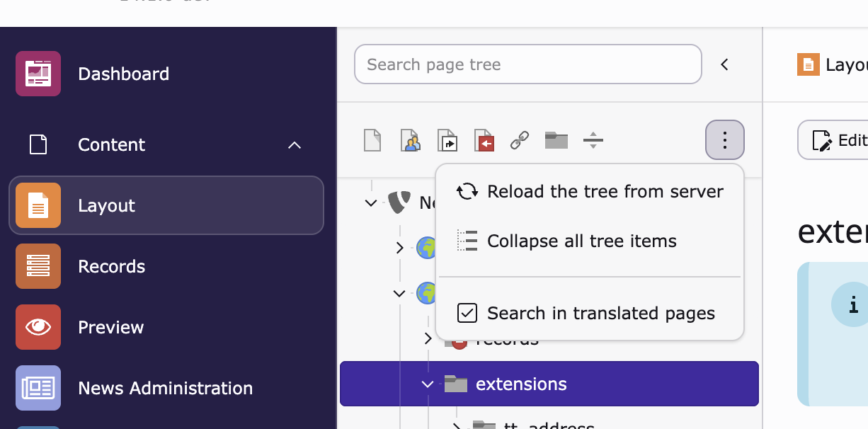Open the Preview module

coord(110,327)
